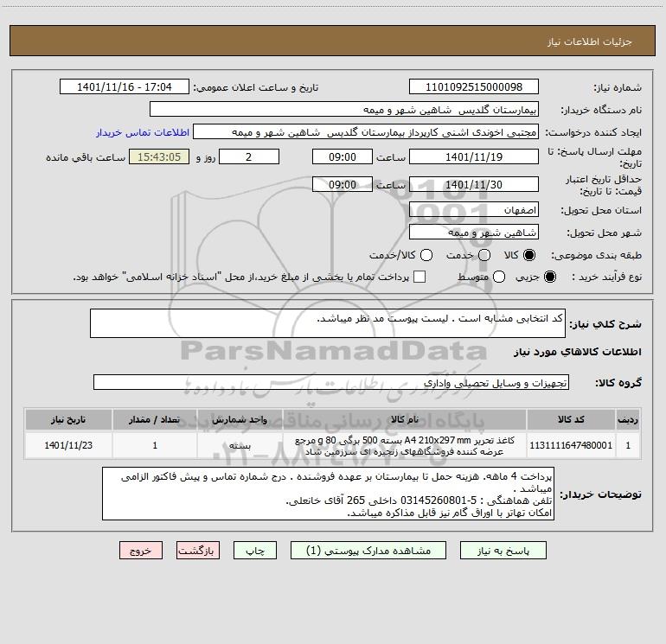666x644 pixels.
Task: Click the deadline date field 1401/11/19
Action: pos(474,156)
